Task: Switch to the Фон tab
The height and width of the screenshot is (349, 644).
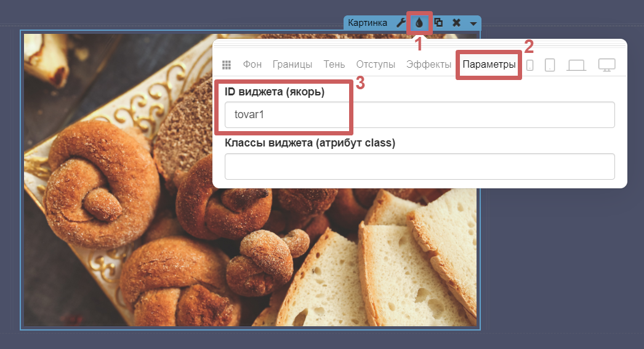Action: [252, 65]
